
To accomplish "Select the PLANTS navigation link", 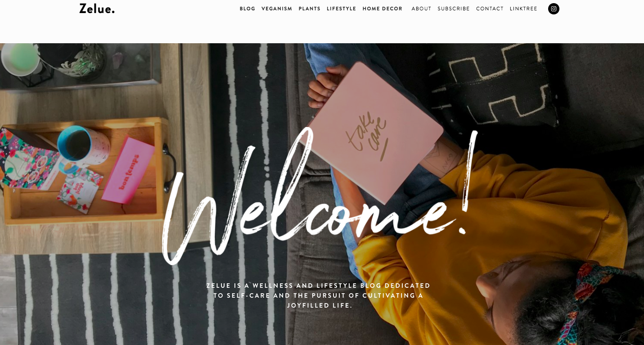I will pos(310,9).
